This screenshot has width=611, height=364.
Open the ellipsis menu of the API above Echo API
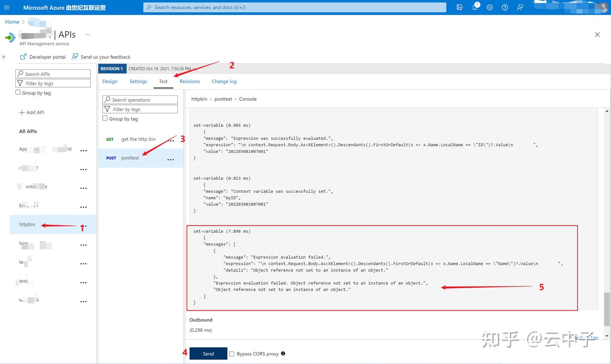(x=84, y=188)
